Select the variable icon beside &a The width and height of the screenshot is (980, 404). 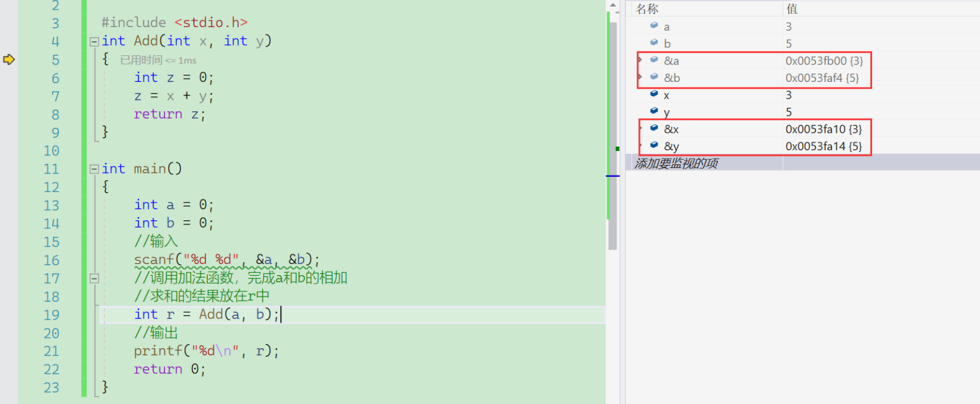click(x=654, y=59)
